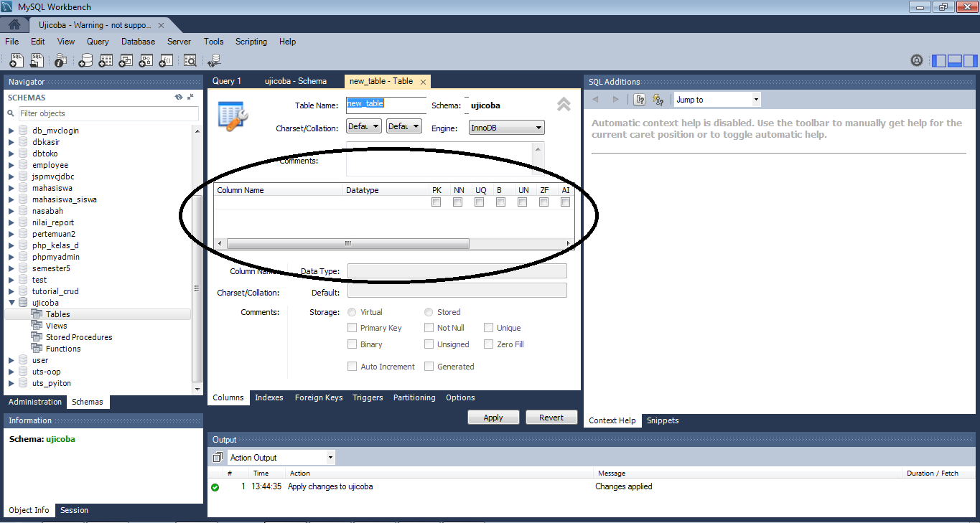Expand the mahasiswa schema

pos(10,187)
